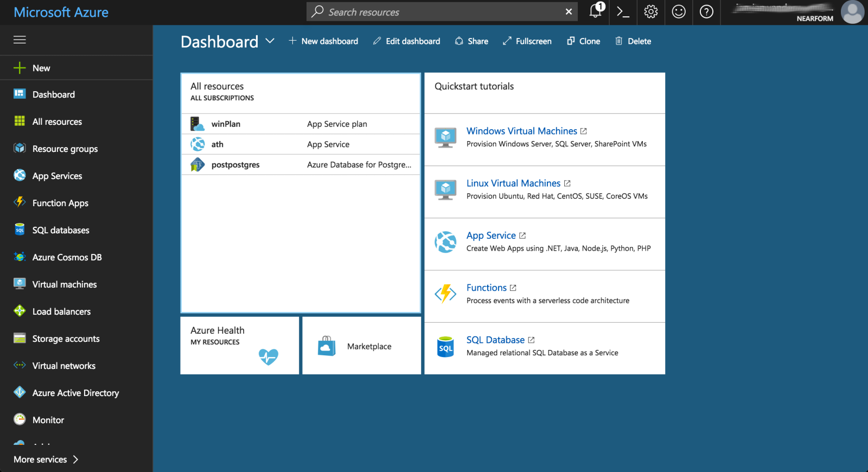The height and width of the screenshot is (472, 868).
Task: Click the SQL databases sidebar icon
Action: coord(20,229)
